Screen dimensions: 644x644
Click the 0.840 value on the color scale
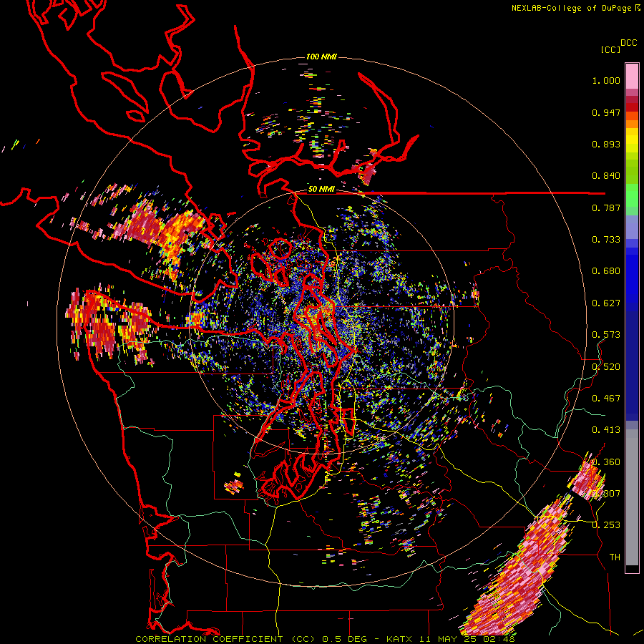(606, 176)
